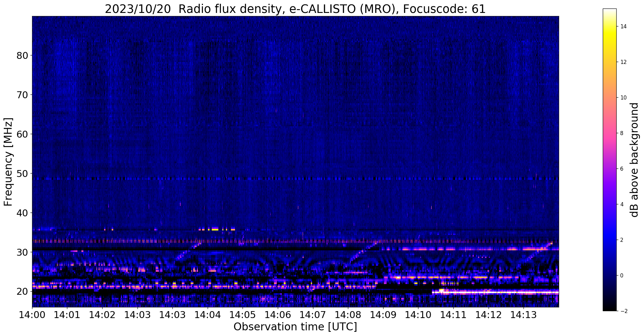
Task: Click the colorbar tick value −2
Action: 623,311
